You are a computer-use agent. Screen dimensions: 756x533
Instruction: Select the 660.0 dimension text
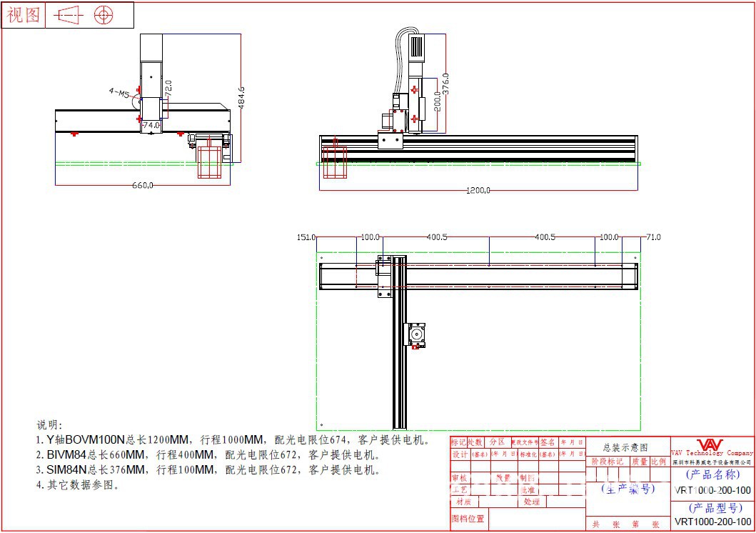pyautogui.click(x=143, y=186)
